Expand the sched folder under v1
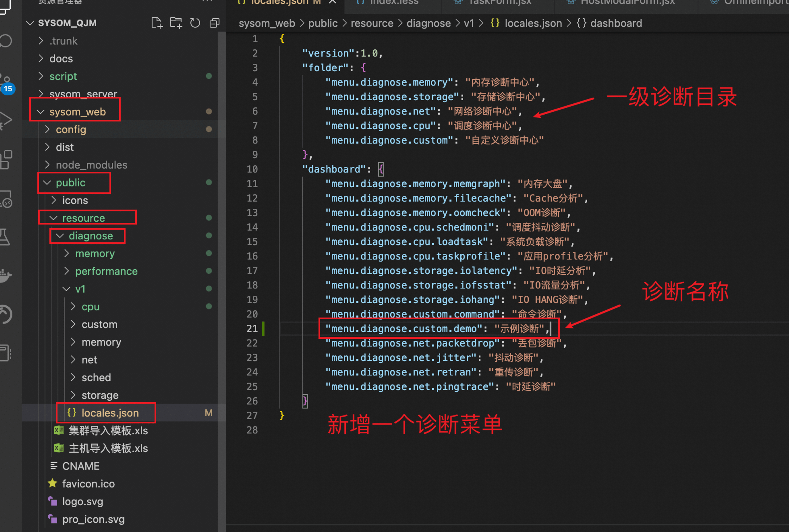Screen dimensions: 789x532 tap(73, 377)
